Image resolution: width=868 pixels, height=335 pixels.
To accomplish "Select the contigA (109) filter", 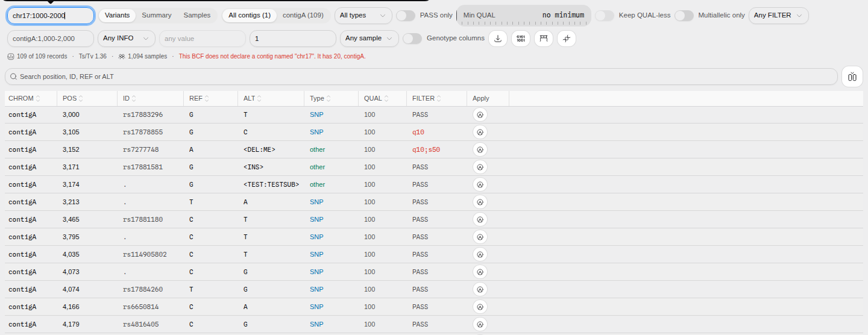I will 303,16.
